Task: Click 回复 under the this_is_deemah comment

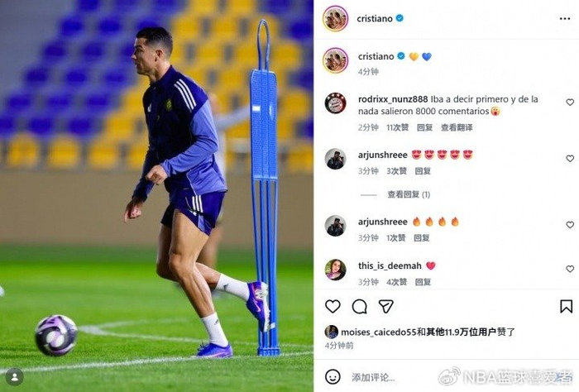Action: pos(423,282)
